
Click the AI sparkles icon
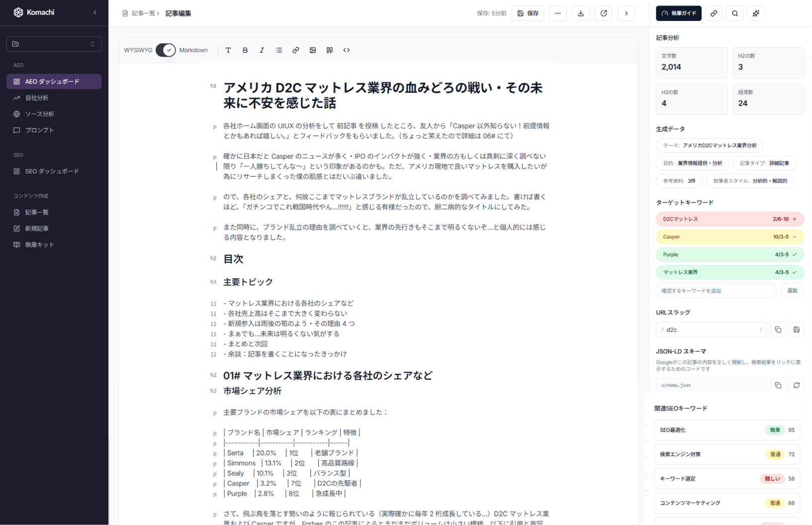pos(756,13)
